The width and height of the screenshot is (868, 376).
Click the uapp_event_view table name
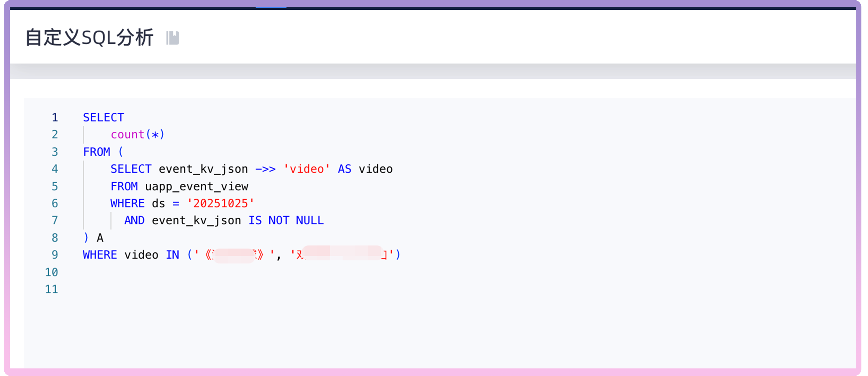pos(197,186)
